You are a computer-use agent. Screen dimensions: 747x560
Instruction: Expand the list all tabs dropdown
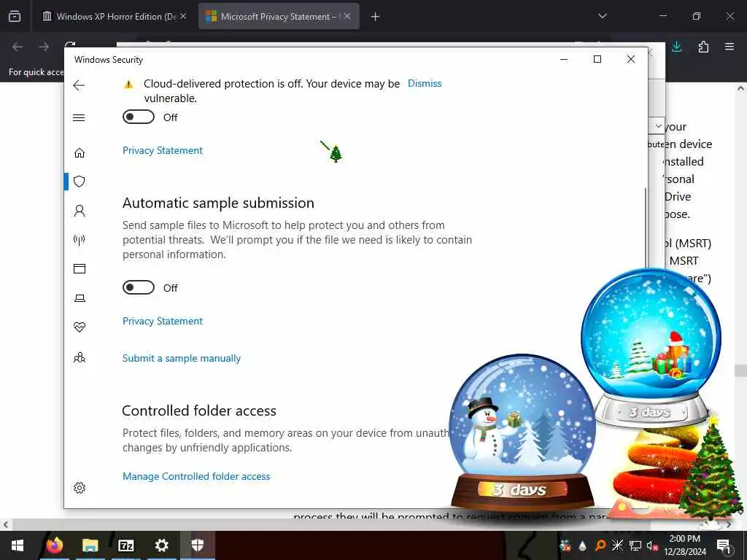602,16
